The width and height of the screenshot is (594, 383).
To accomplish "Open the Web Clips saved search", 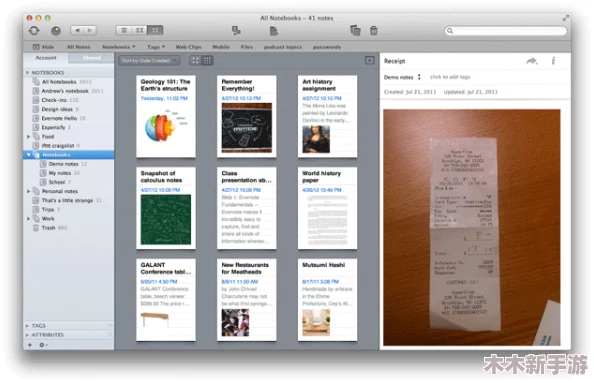I will point(188,47).
